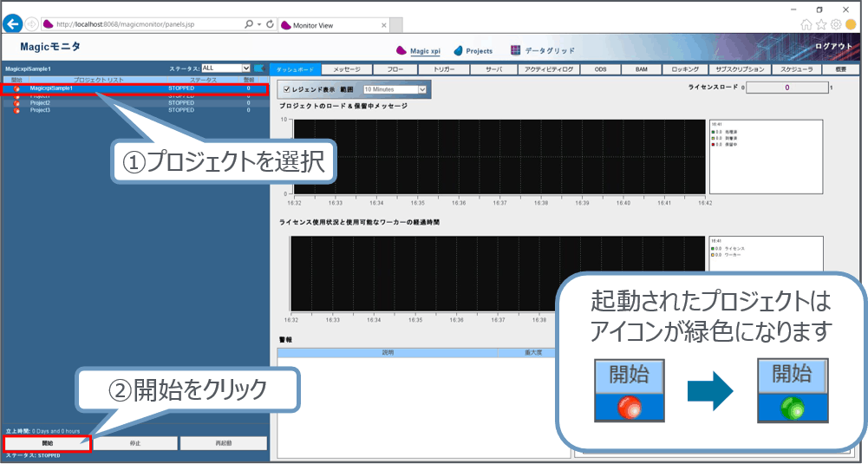Image resolution: width=868 pixels, height=464 pixels.
Task: Select Project3 in the project list
Action: click(41, 110)
